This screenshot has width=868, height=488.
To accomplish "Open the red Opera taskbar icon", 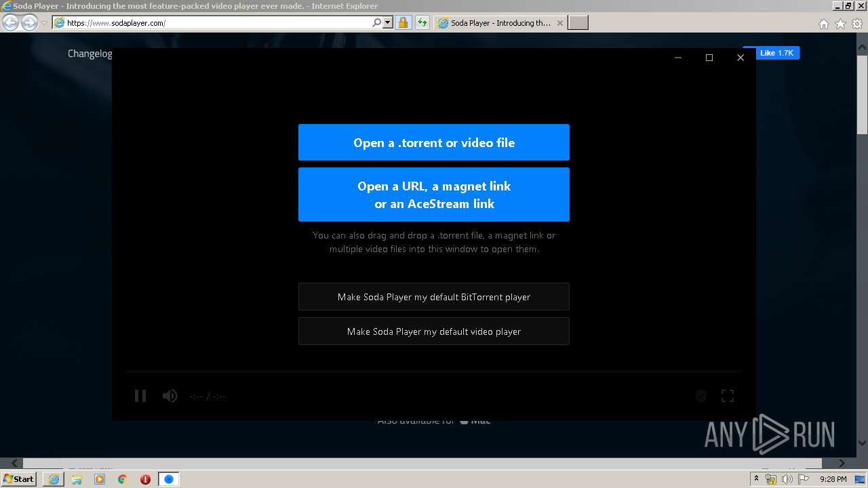I will (x=145, y=479).
